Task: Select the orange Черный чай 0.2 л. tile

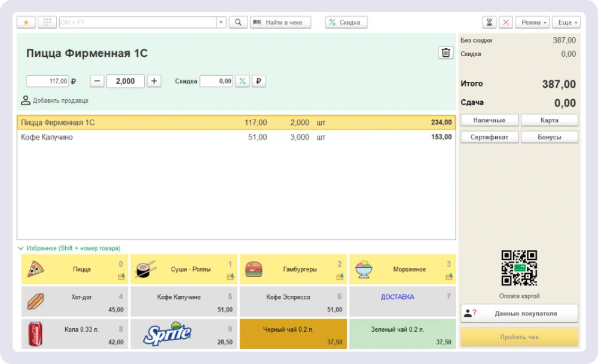Action: tap(292, 334)
